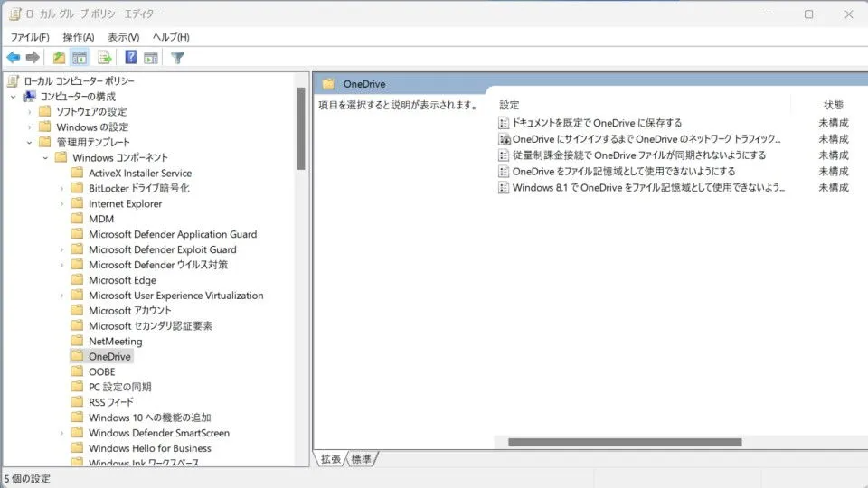Image resolution: width=868 pixels, height=488 pixels.
Task: Click the icon beside OneDrive にサインインするまで setting
Action: click(x=504, y=139)
